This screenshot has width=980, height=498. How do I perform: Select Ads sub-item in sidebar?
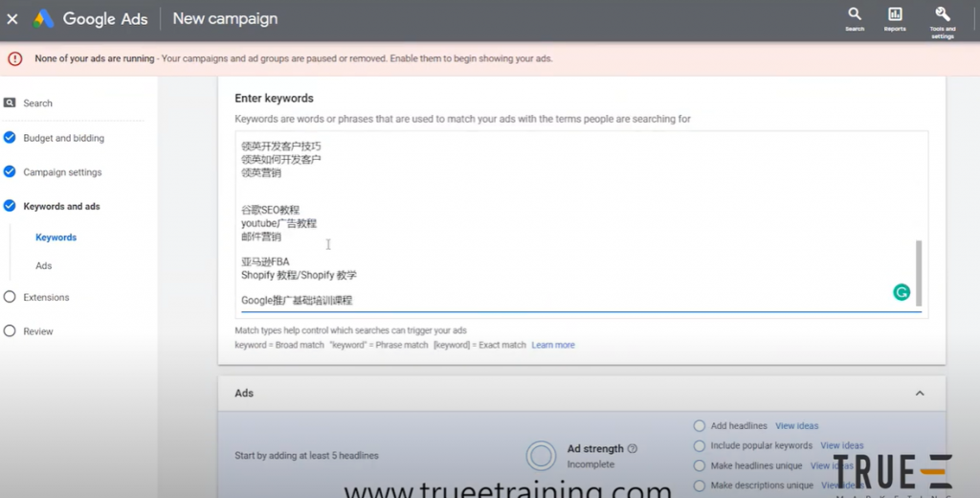click(44, 266)
